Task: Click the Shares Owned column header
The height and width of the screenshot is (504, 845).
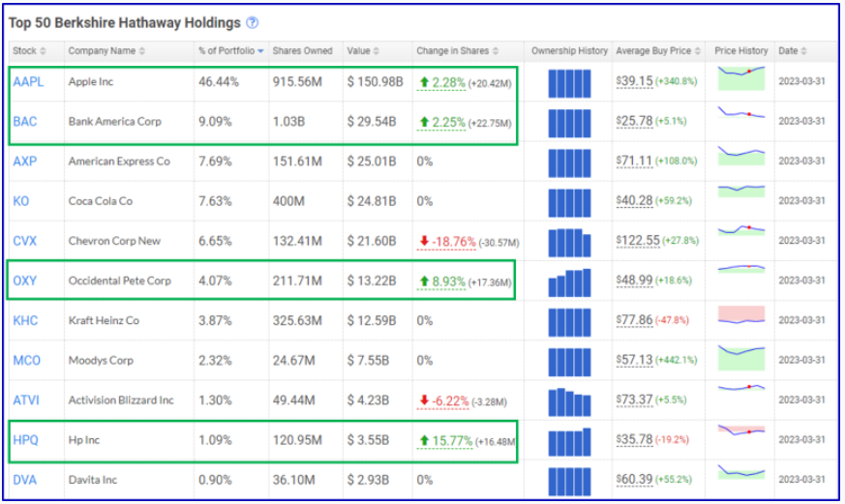Action: [x=302, y=50]
